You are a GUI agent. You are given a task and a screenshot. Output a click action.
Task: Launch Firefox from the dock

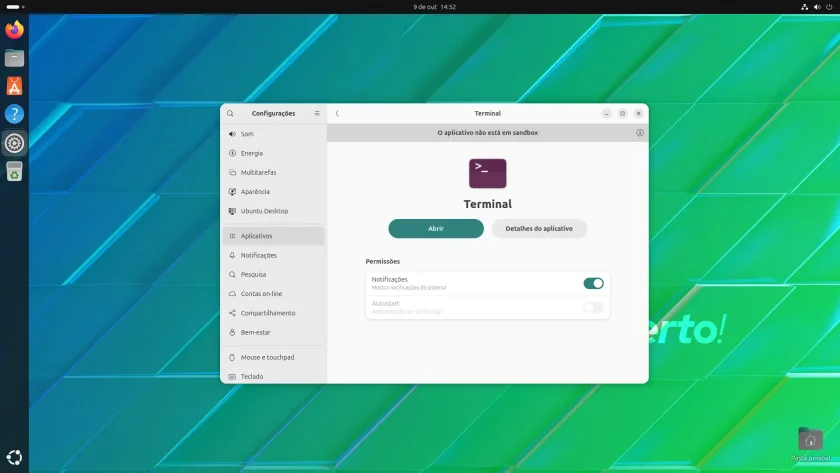(x=14, y=29)
